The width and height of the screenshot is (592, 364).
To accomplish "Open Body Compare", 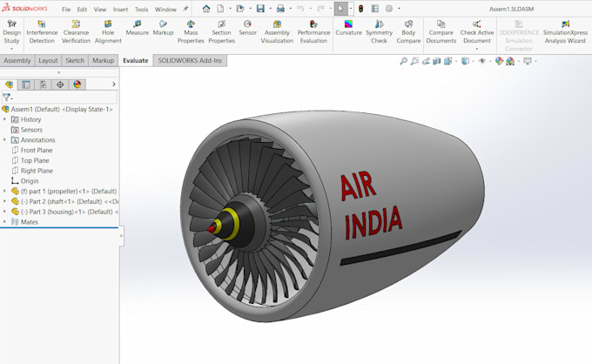I will 408,32.
